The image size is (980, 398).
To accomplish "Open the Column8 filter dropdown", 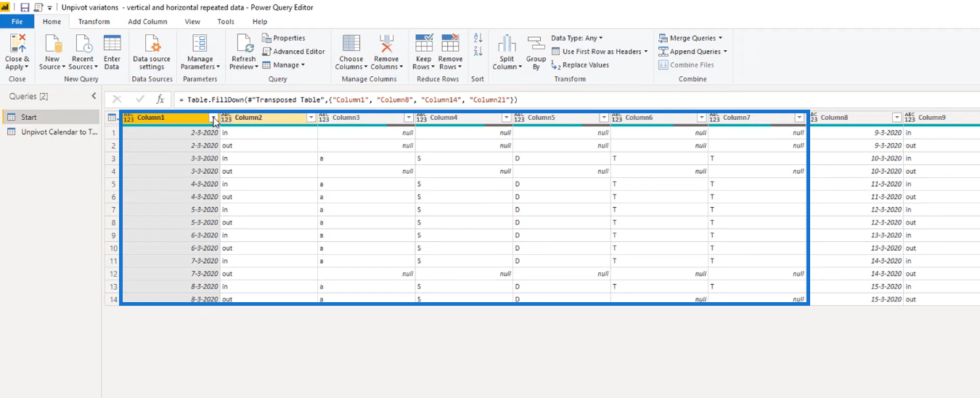I will pyautogui.click(x=897, y=118).
